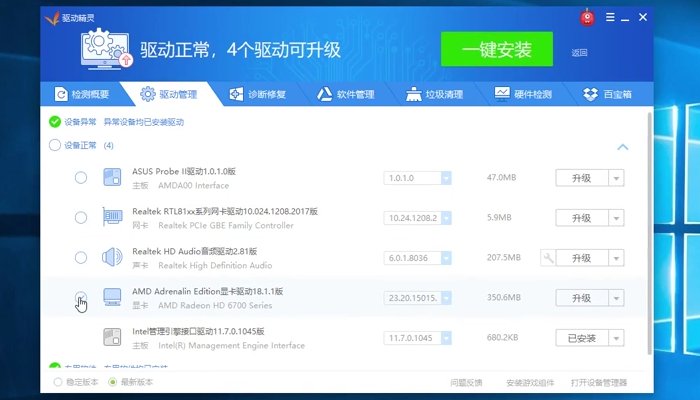The height and width of the screenshot is (400, 700).
Task: Open 安装游戏组件 link
Action: tap(530, 383)
